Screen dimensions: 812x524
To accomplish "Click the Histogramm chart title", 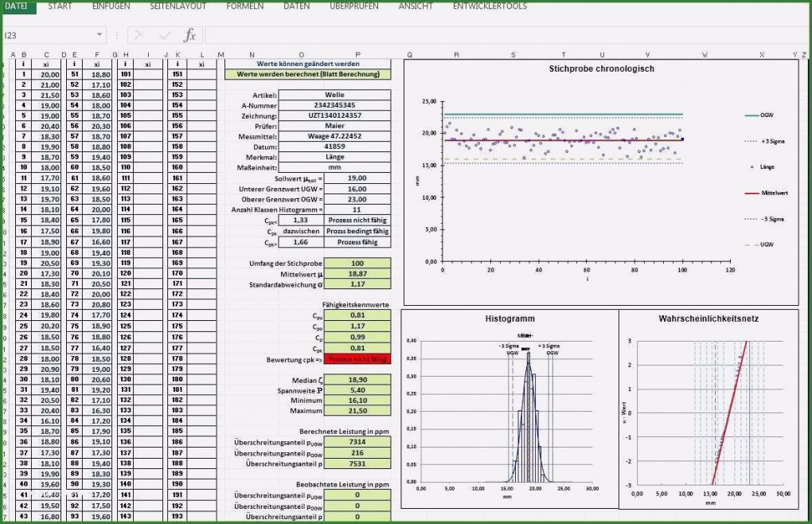I will click(x=509, y=319).
